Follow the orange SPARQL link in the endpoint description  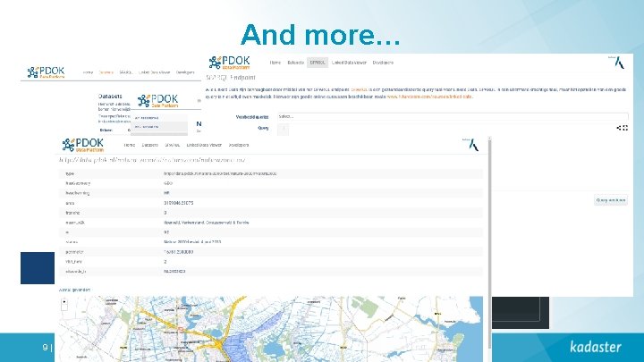coord(359,89)
